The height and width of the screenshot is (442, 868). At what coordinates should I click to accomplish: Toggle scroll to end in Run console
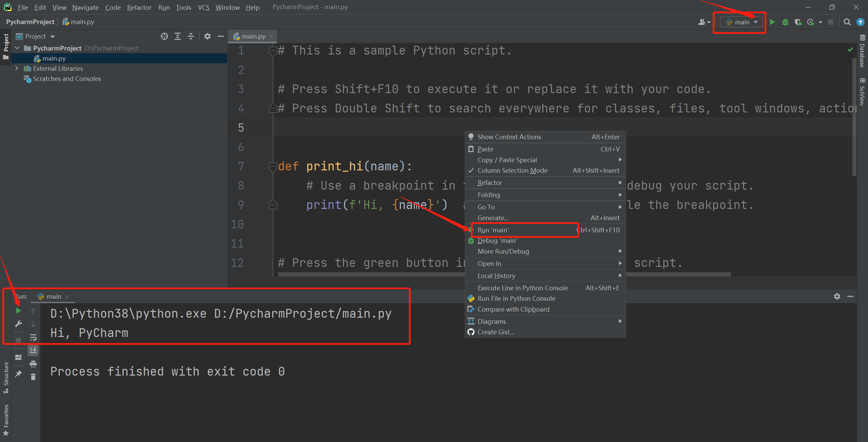33,351
